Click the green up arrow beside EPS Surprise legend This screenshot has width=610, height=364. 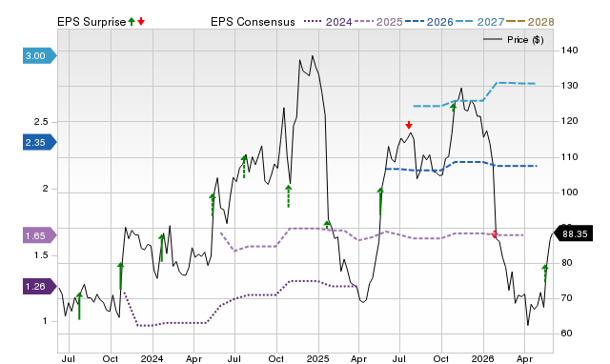pyautogui.click(x=132, y=22)
